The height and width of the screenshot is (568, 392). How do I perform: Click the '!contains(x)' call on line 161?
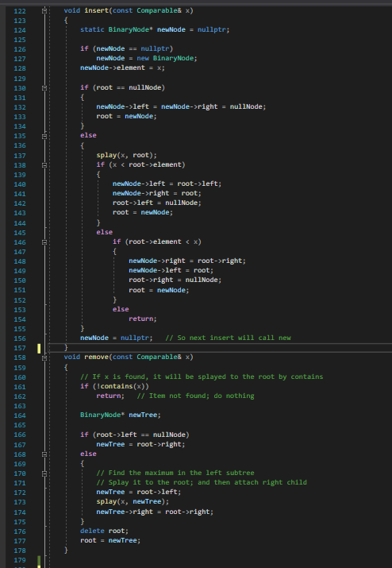[x=121, y=386]
